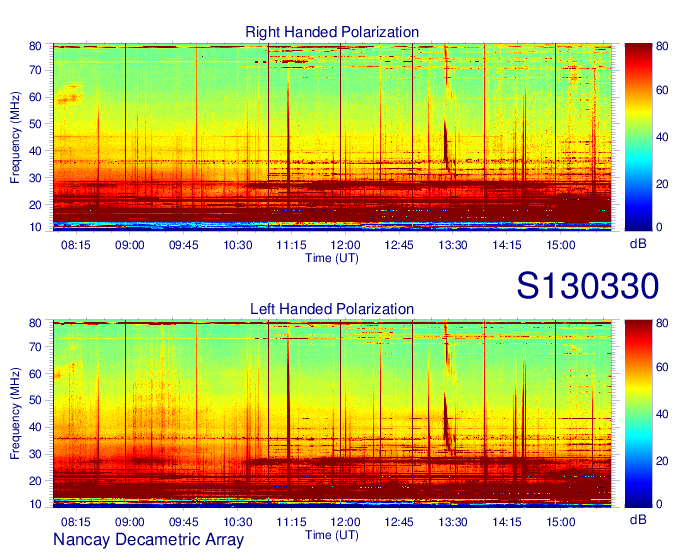Image resolution: width=680 pixels, height=552 pixels.
Task: Click the 30 MHz tick on Right Handed frequency axis
Action: (35, 178)
